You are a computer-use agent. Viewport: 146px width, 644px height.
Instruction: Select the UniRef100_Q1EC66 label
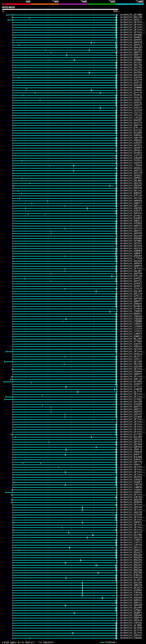click(x=131, y=85)
